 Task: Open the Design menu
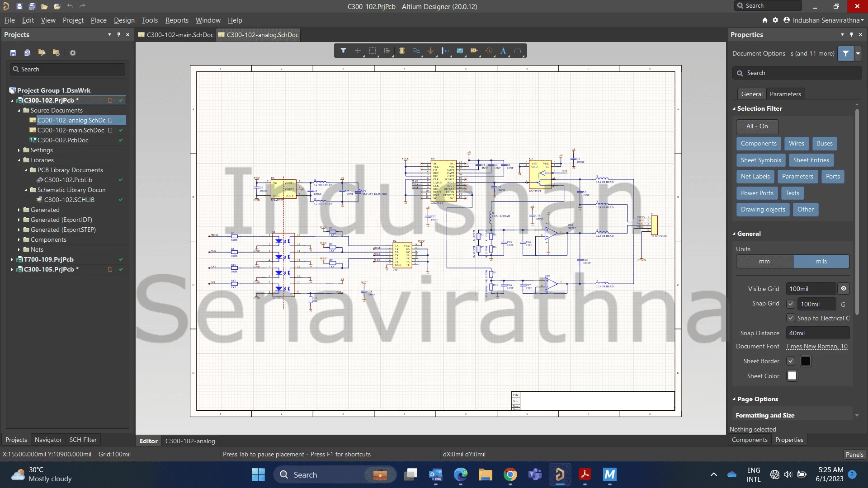124,20
